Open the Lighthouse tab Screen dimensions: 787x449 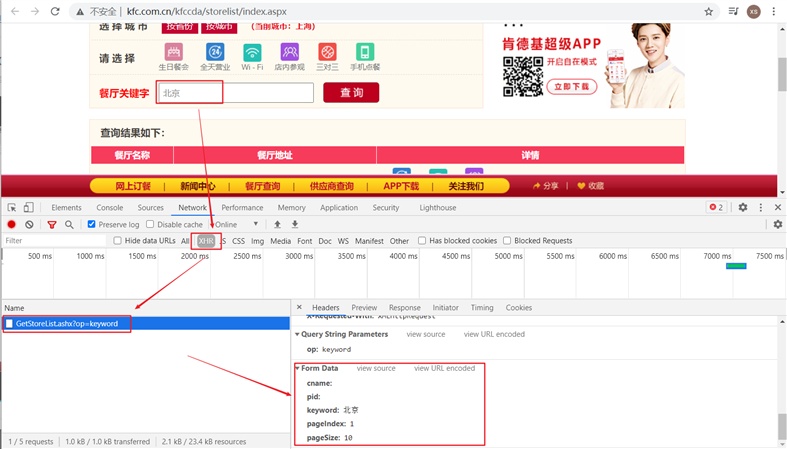pyautogui.click(x=438, y=207)
